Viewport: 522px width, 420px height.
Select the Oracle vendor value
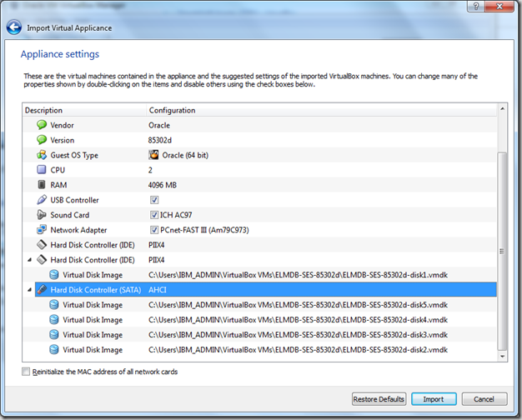(159, 125)
